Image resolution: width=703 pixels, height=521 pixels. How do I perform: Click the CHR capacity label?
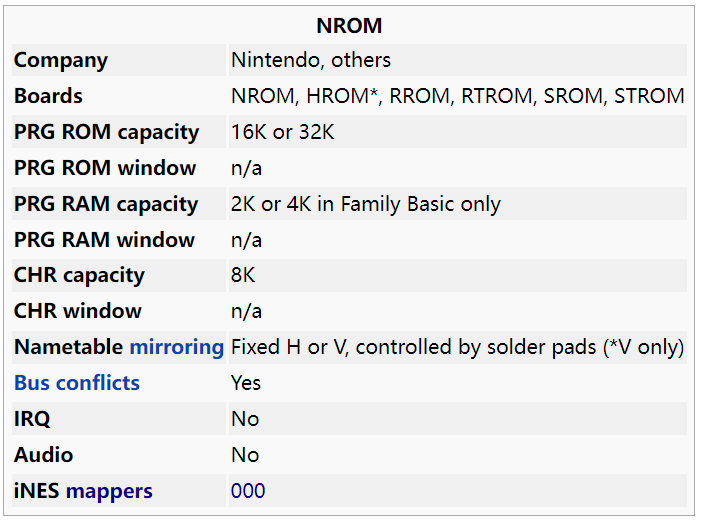tap(79, 276)
